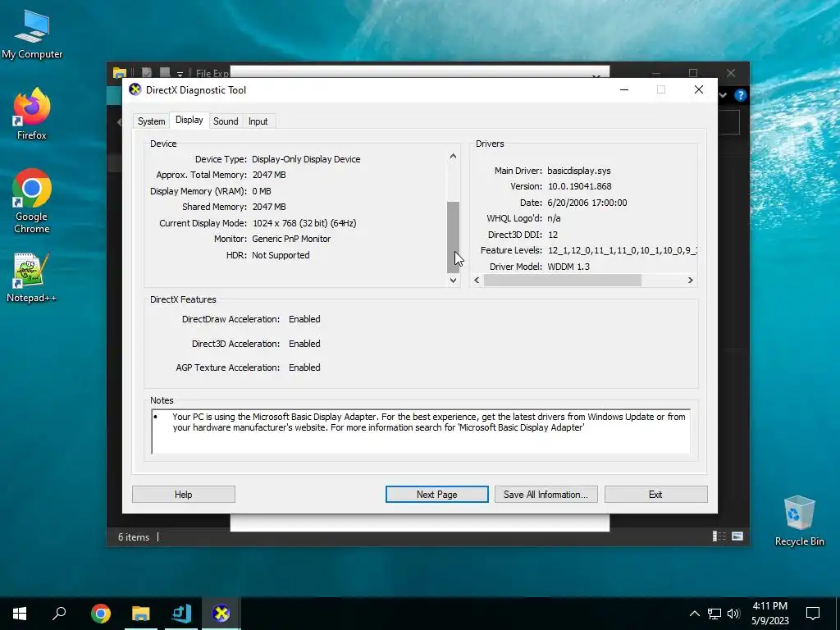Click the basicdisplay.sys main driver value

click(578, 171)
